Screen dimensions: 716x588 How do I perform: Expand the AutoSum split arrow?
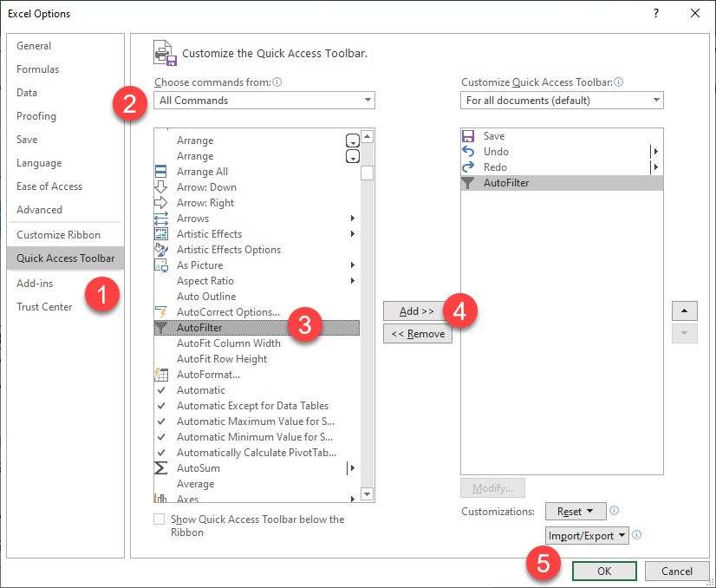coord(352,467)
